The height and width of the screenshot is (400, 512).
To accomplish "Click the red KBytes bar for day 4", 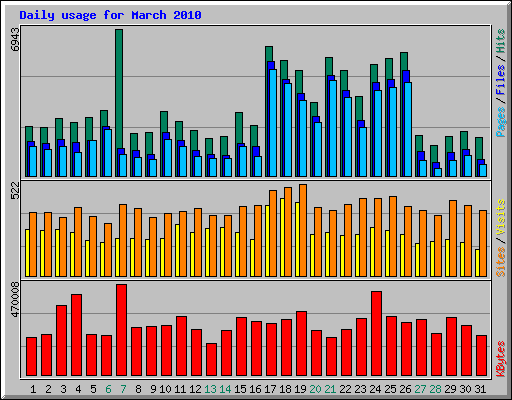I will click(x=76, y=335).
